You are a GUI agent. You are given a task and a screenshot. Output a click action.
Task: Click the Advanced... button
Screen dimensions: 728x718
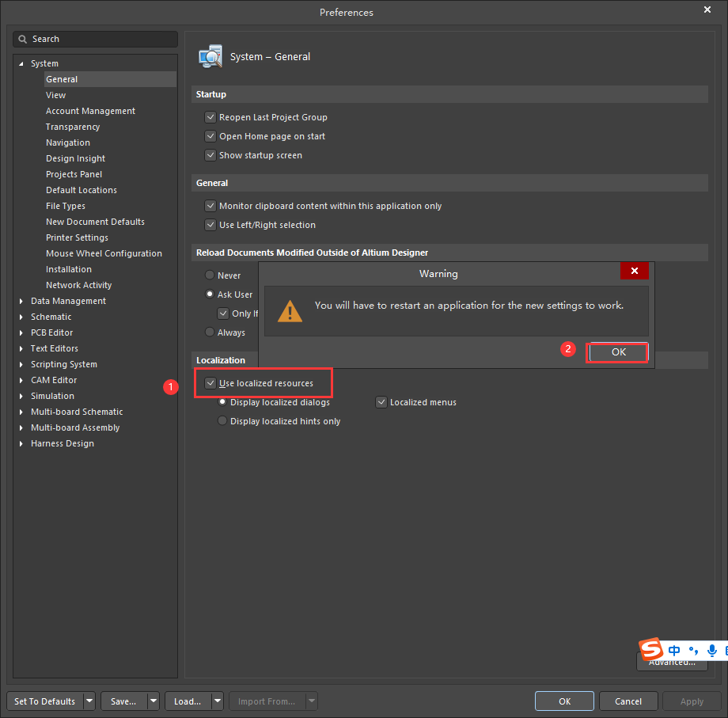click(x=672, y=662)
